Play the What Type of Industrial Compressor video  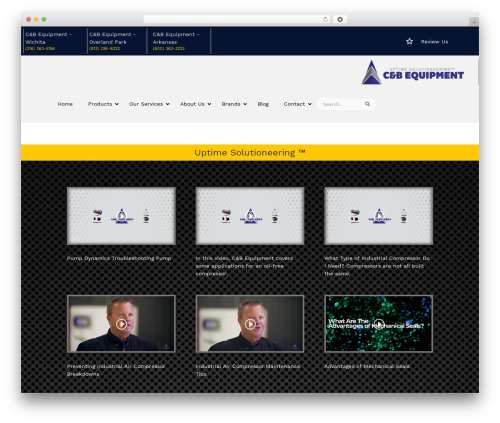379,216
